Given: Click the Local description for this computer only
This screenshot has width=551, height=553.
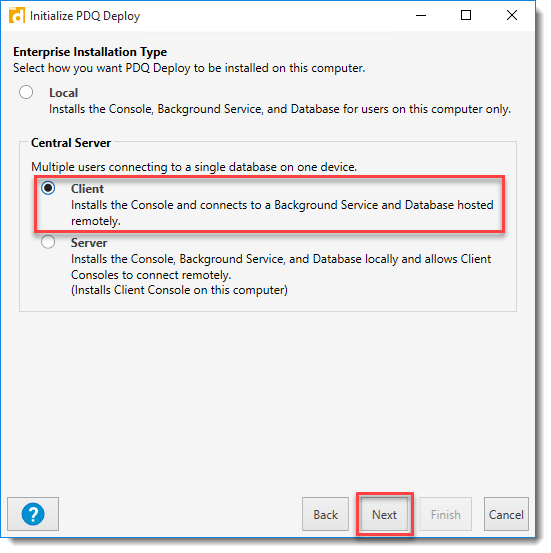Looking at the screenshot, I should 280,109.
